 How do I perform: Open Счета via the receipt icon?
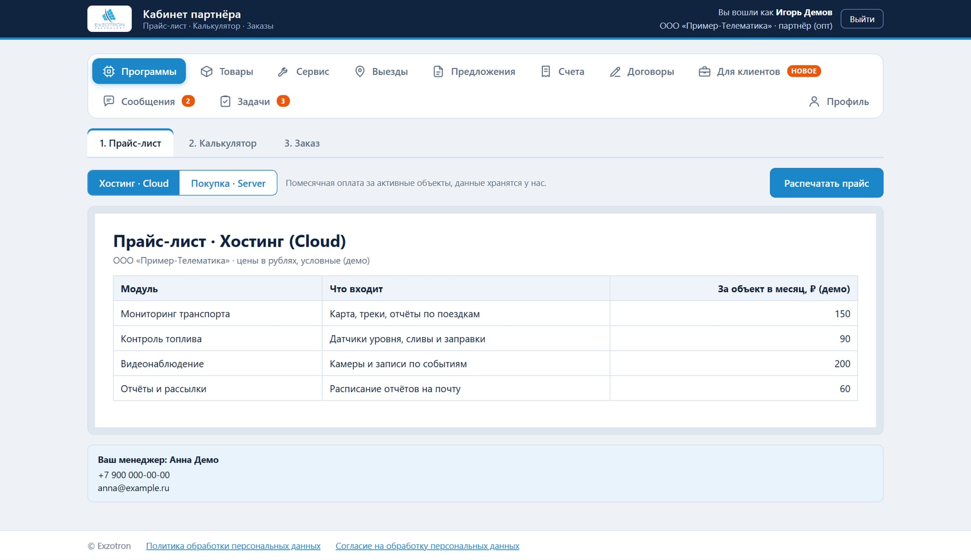546,71
